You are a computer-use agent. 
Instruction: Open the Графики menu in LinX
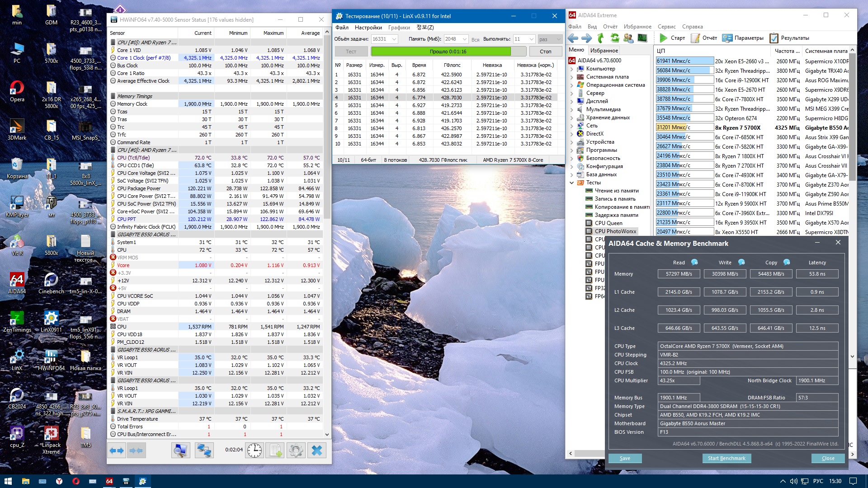(x=399, y=28)
